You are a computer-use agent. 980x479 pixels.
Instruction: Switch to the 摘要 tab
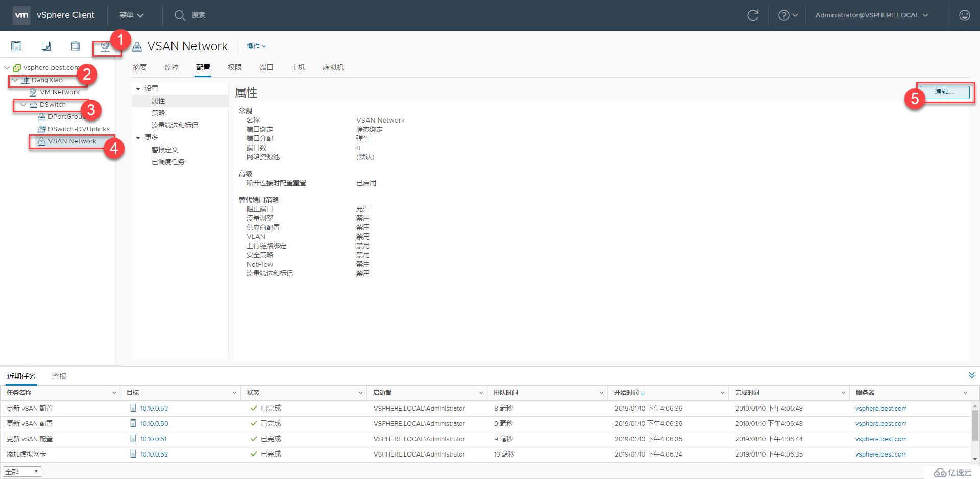(140, 67)
